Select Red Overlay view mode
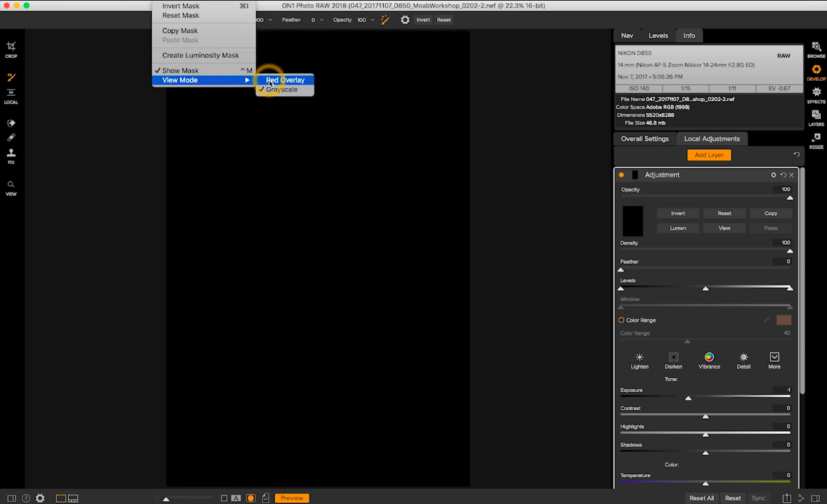Screen dimensions: 827x504 (x=285, y=80)
